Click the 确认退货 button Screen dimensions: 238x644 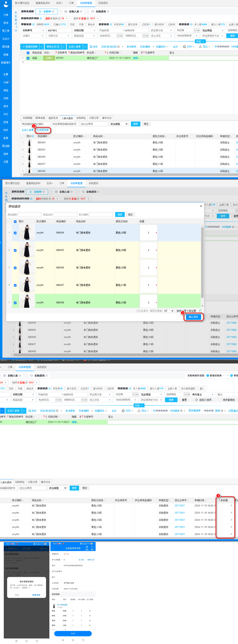(193, 317)
